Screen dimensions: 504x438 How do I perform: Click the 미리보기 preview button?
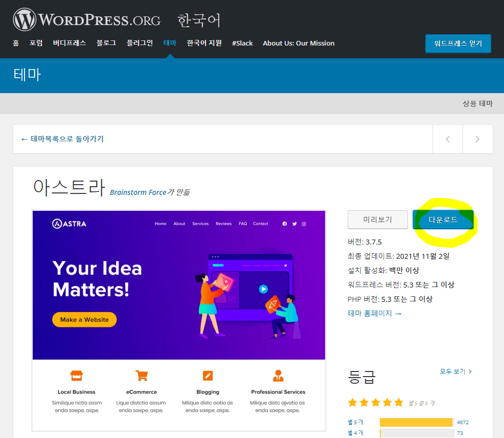pyautogui.click(x=378, y=220)
